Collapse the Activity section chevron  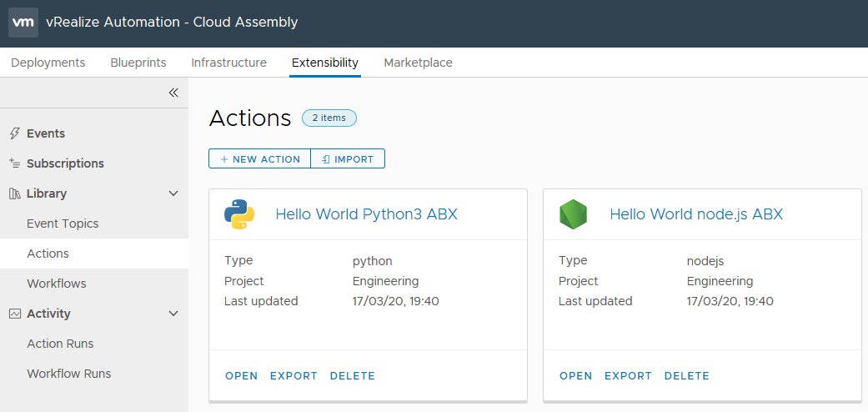173,314
